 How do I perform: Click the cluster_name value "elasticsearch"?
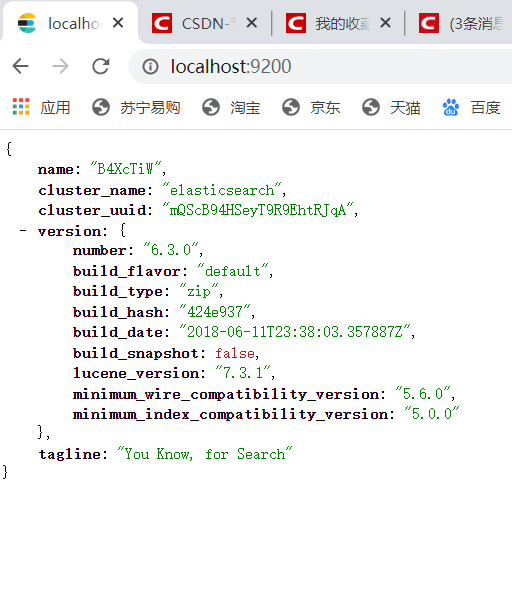(x=222, y=190)
